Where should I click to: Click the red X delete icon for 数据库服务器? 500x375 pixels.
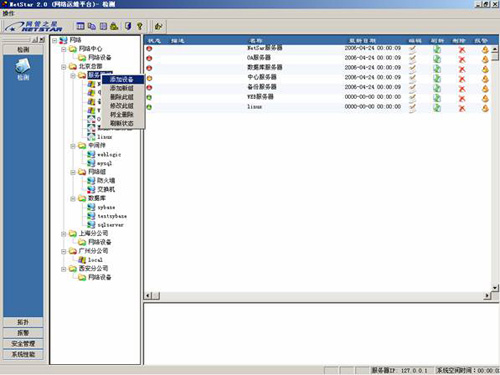pyautogui.click(x=462, y=69)
